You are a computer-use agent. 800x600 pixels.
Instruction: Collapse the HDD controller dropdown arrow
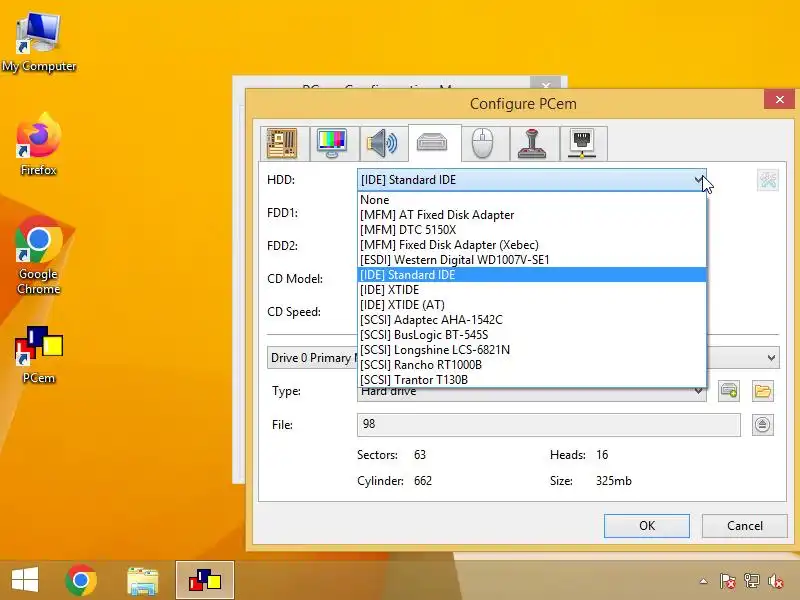tap(698, 180)
